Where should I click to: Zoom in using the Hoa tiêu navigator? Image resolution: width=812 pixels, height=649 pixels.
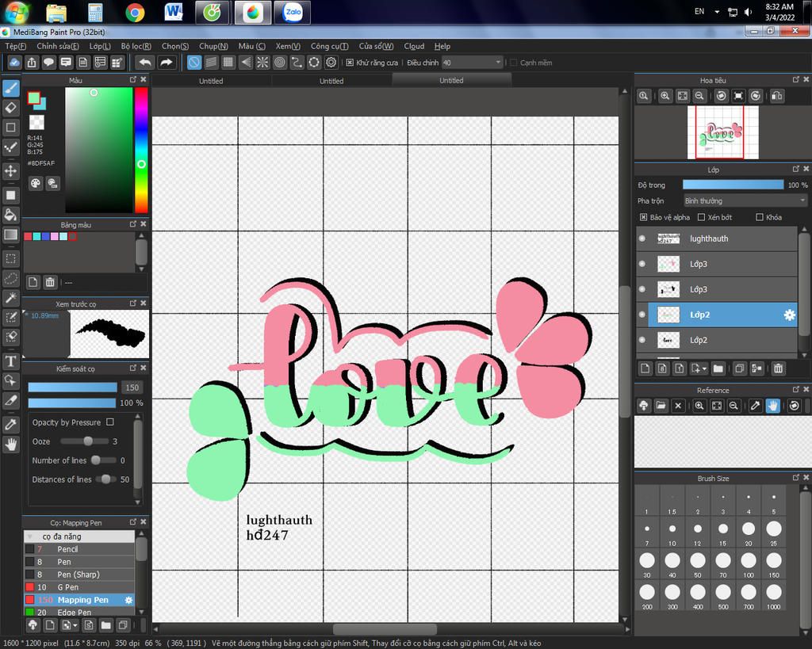665,96
